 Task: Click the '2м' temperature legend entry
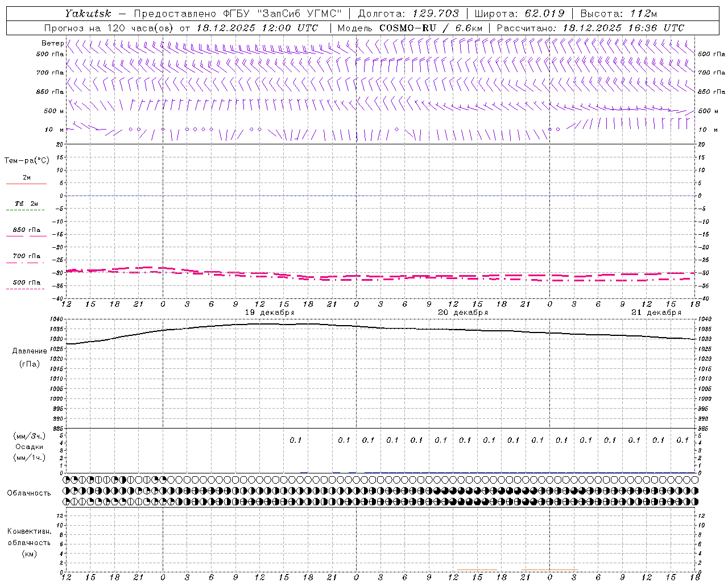27,178
